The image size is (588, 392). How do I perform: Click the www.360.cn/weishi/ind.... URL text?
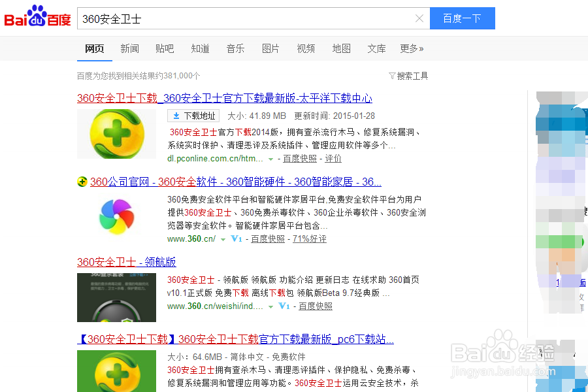[x=215, y=306]
